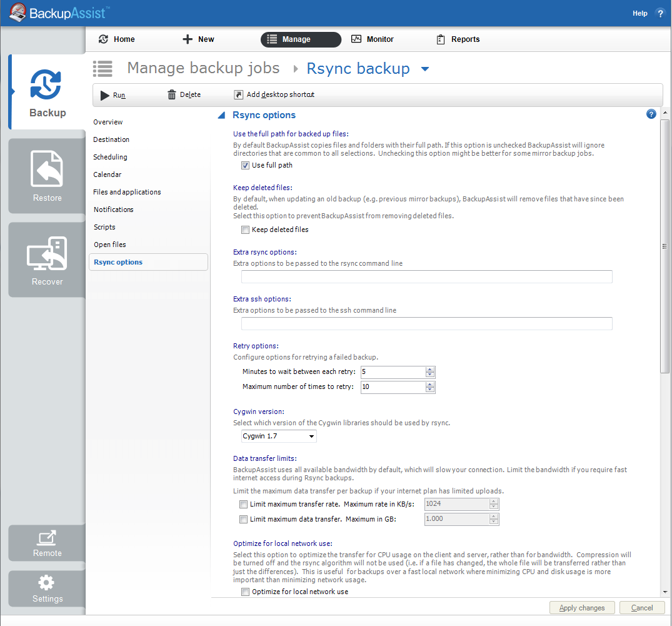This screenshot has height=626, width=672.
Task: Open the Open files settings page
Action: click(110, 245)
